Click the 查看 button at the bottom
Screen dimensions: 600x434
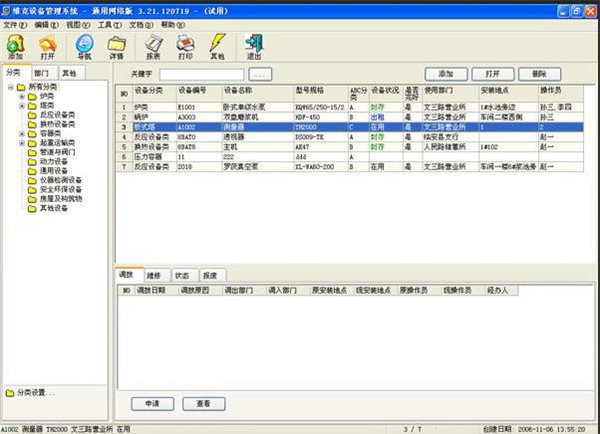204,404
